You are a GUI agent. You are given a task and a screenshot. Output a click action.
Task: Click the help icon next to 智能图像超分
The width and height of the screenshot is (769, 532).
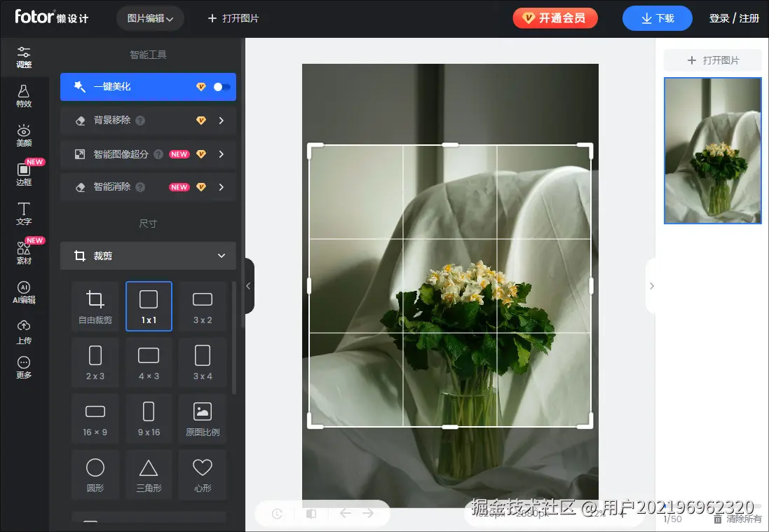(158, 154)
